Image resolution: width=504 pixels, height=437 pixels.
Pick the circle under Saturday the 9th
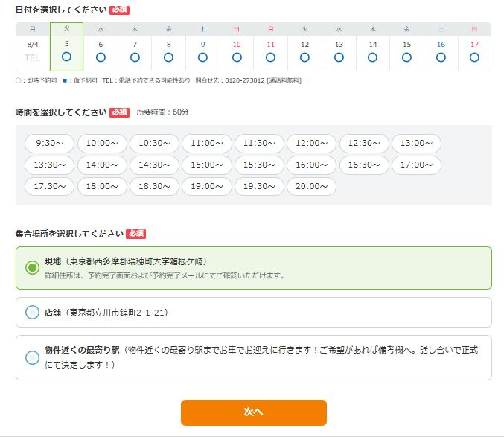pos(202,57)
